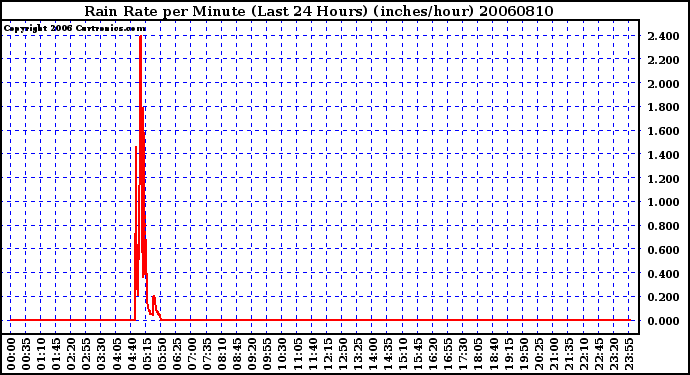The image size is (690, 375).
Task: Select the 1.400 y-axis label
Action: pyautogui.click(x=663, y=154)
